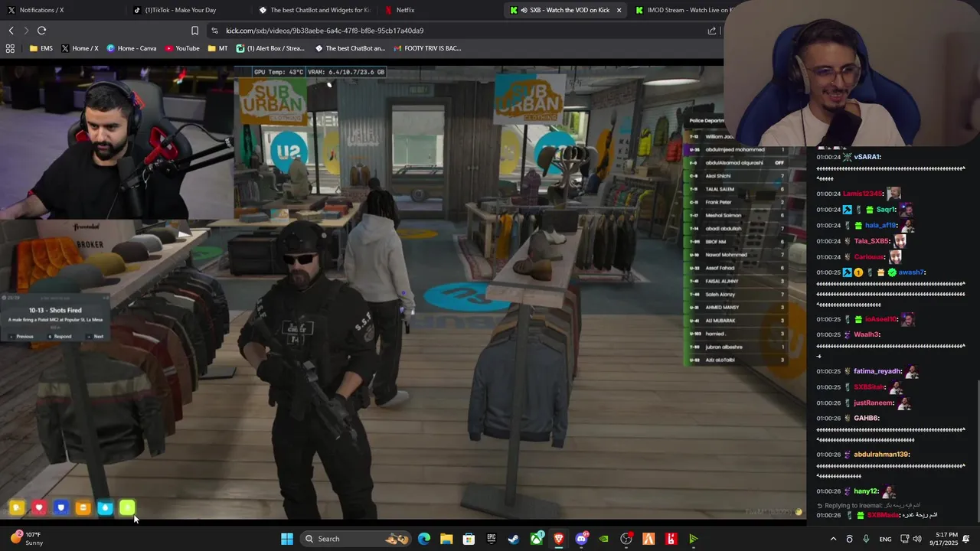Open chat user abdulrahman139's profile
Image resolution: width=980 pixels, height=551 pixels.
tap(880, 455)
